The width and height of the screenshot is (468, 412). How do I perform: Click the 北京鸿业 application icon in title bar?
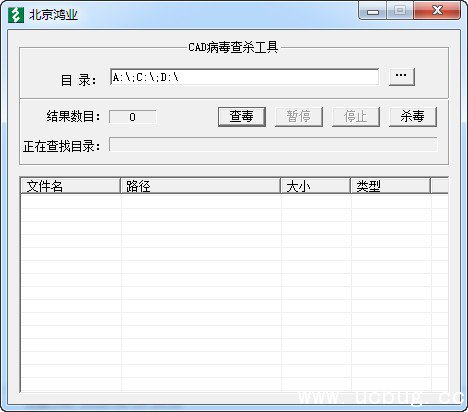[16, 15]
